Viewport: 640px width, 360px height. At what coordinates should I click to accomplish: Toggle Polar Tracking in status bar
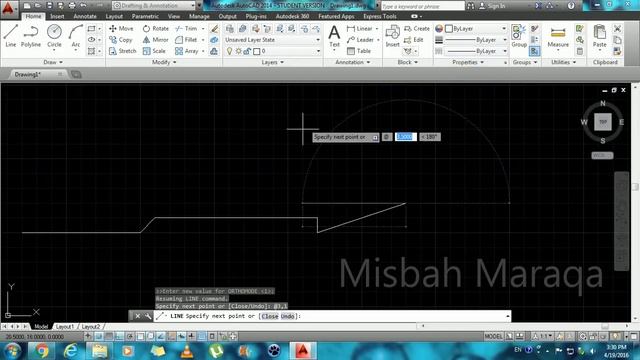[x=130, y=336]
